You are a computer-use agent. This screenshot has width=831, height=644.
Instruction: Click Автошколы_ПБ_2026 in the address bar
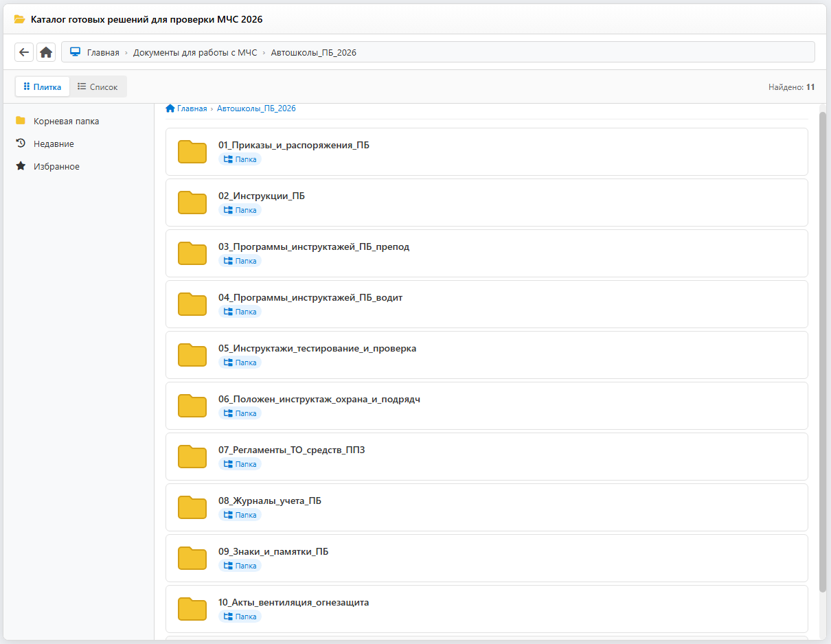coord(314,52)
